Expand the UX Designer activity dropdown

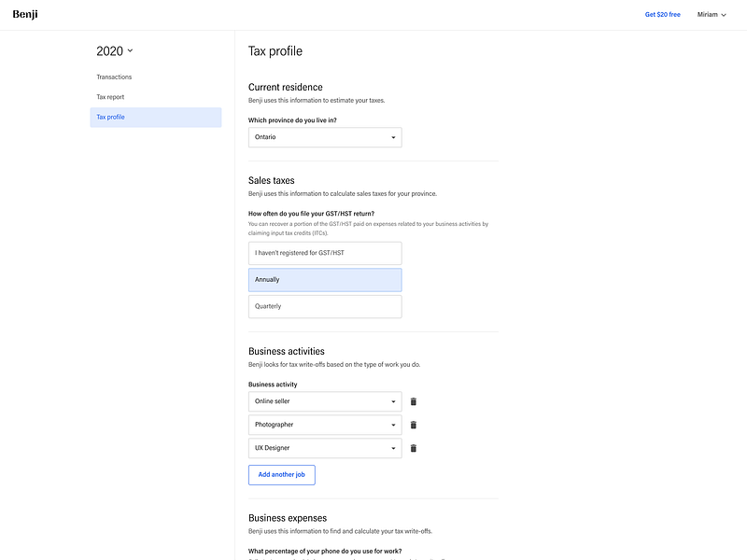coord(325,448)
